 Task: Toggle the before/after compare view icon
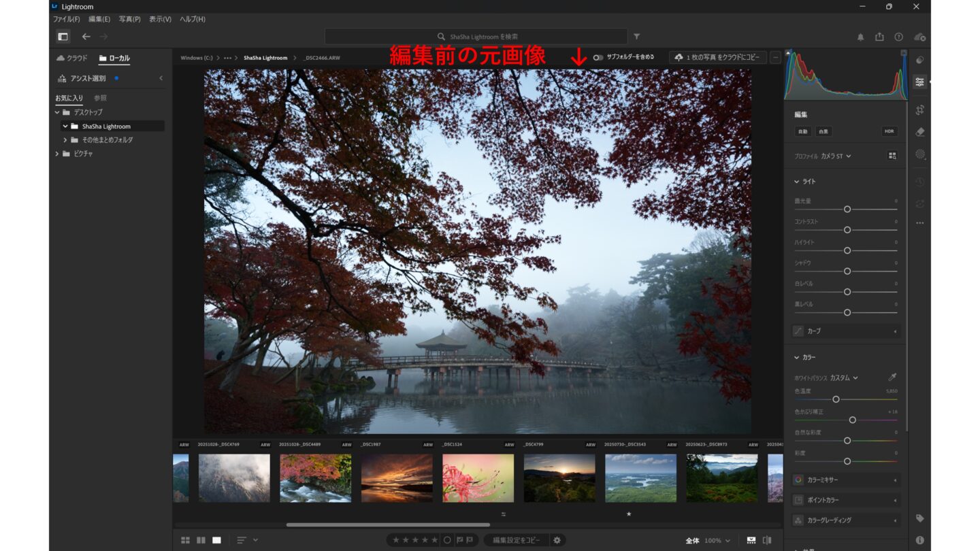pyautogui.click(x=767, y=540)
